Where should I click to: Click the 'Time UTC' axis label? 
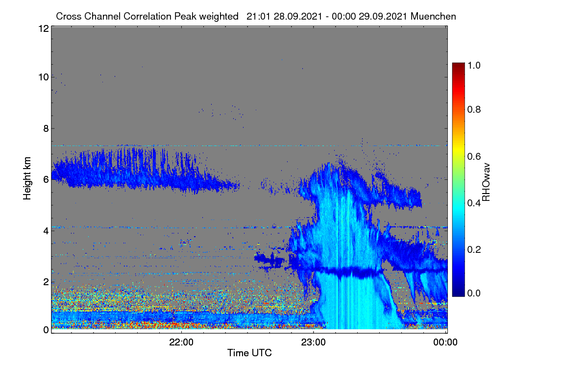(x=249, y=353)
